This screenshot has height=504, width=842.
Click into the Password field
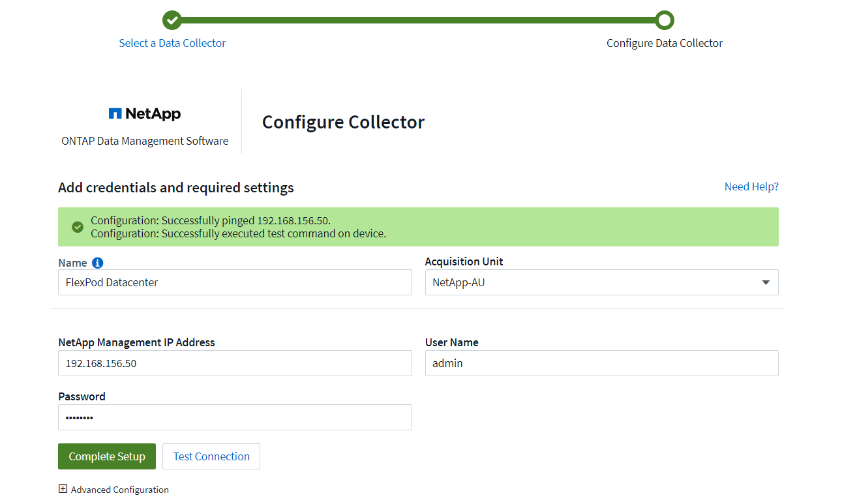click(235, 417)
